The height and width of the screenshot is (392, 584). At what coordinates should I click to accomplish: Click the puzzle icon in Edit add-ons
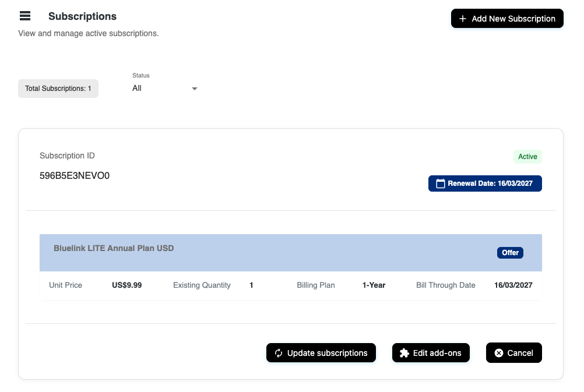coord(404,353)
